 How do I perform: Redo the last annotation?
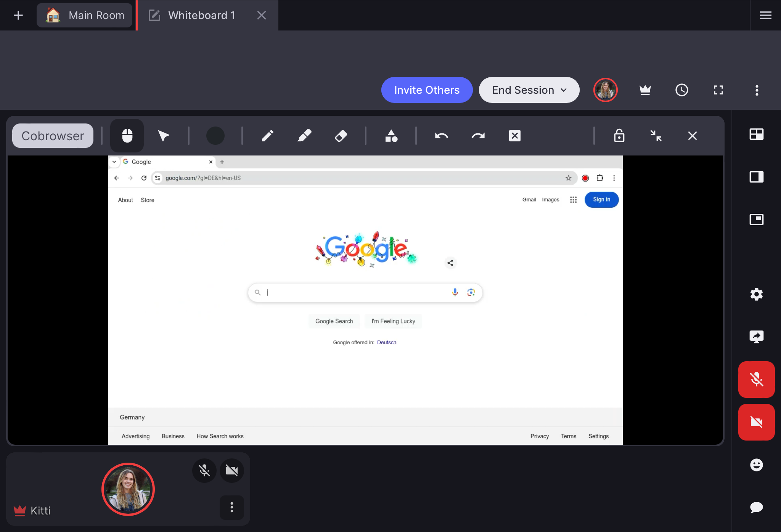[478, 136]
